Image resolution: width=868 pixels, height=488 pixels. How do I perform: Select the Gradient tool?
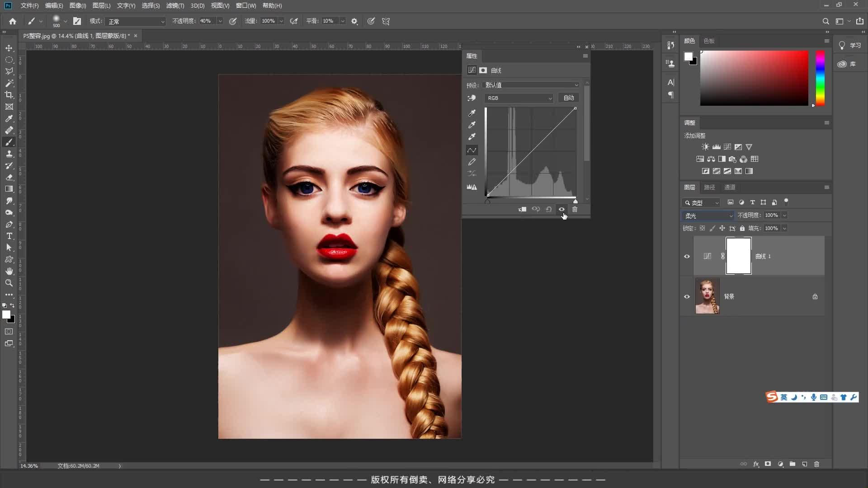pos(9,189)
